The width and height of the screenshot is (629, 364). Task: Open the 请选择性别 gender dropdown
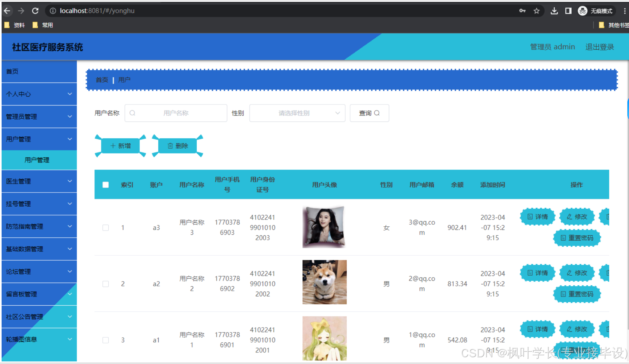297,113
